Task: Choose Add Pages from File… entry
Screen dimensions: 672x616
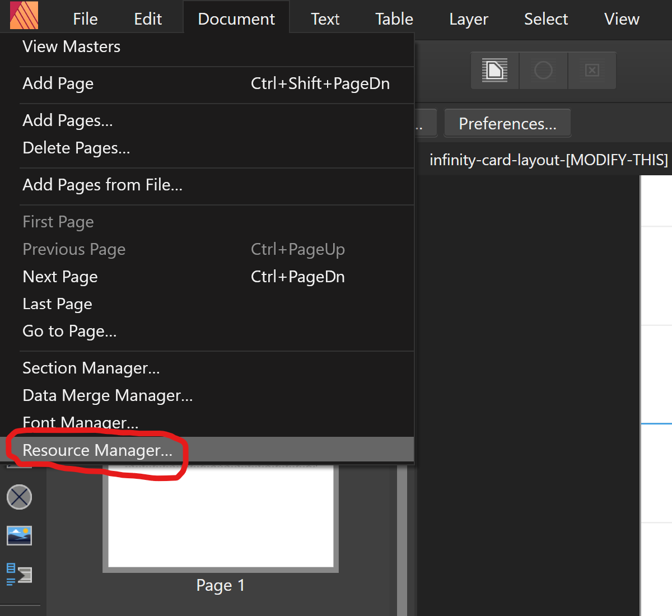Action: (x=102, y=185)
